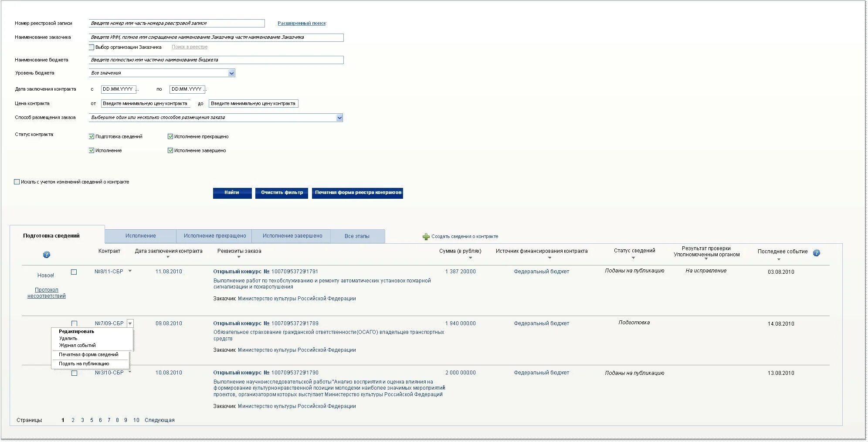Click the 1 940 000.00 contract sum
868x442 pixels.
pos(461,323)
